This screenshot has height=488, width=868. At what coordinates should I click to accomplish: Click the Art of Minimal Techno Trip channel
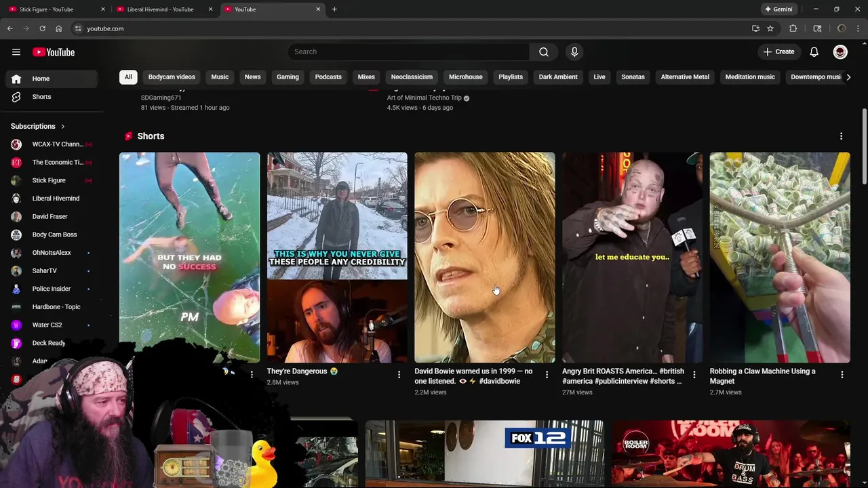pos(425,98)
